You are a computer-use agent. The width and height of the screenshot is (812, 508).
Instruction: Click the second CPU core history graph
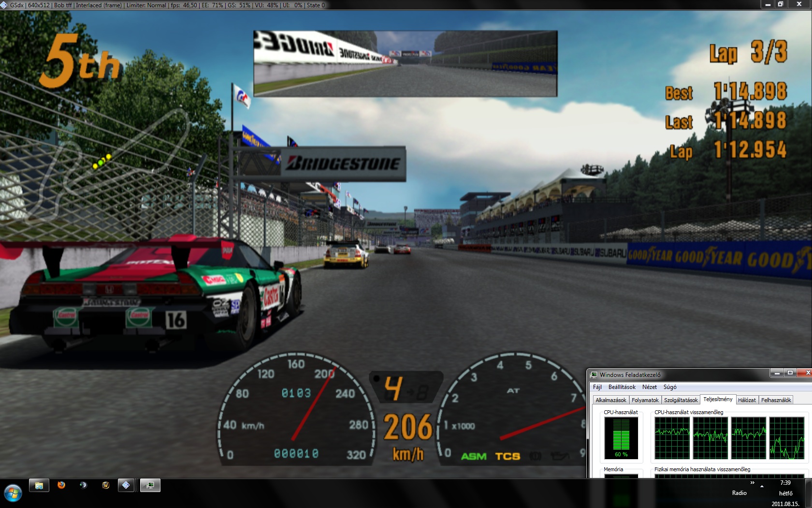(710, 438)
